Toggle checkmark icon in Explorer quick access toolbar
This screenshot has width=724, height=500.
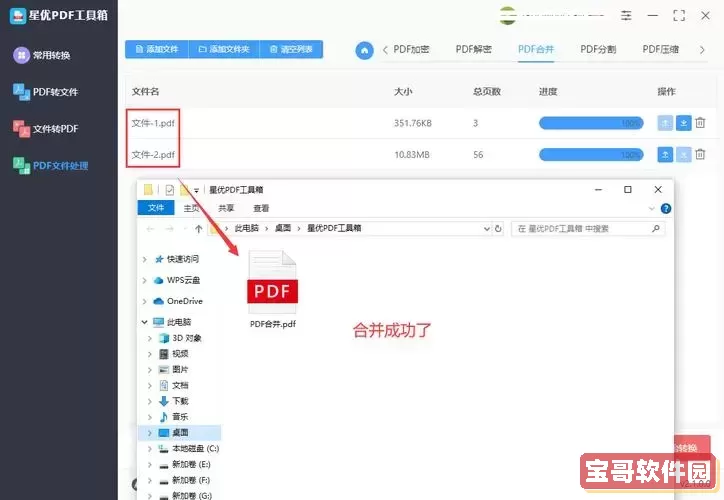(x=169, y=190)
